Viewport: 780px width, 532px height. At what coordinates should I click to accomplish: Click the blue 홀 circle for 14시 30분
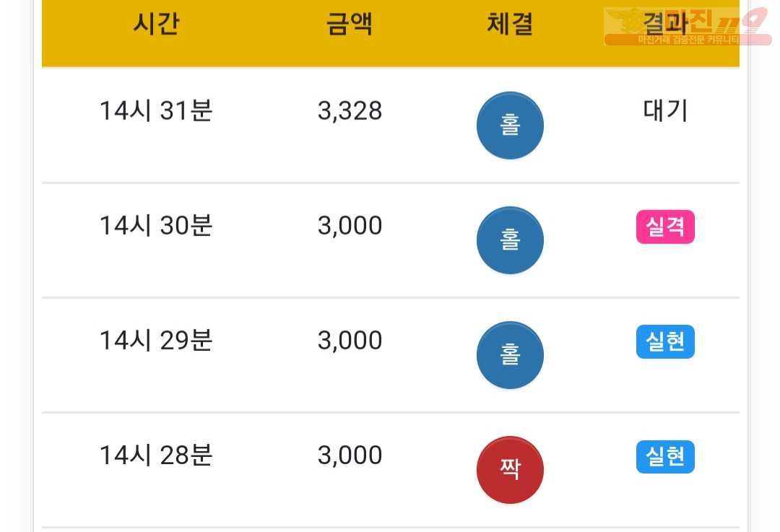(x=510, y=240)
